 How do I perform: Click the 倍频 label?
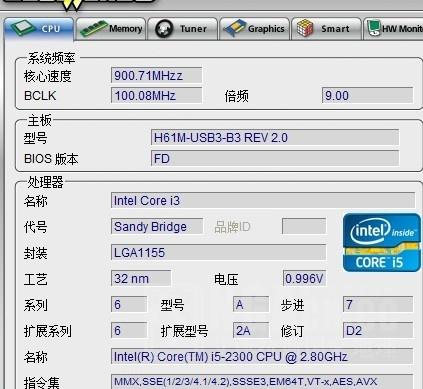tap(236, 96)
